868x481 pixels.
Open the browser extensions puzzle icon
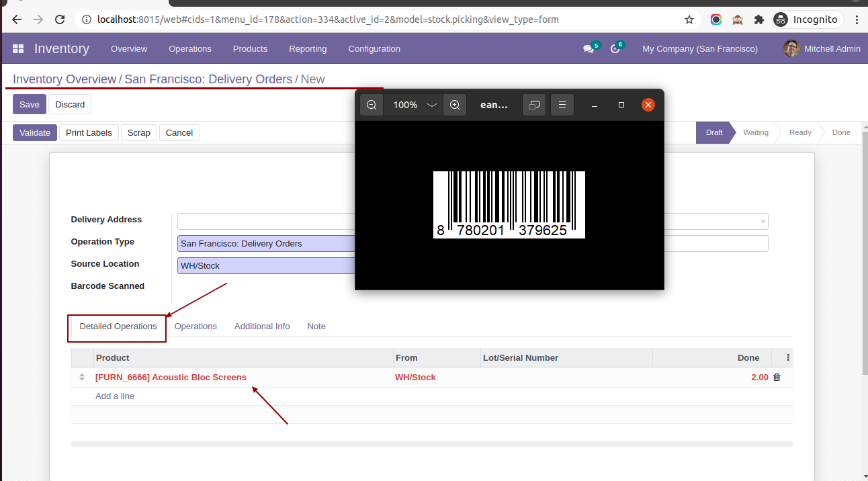pos(759,19)
